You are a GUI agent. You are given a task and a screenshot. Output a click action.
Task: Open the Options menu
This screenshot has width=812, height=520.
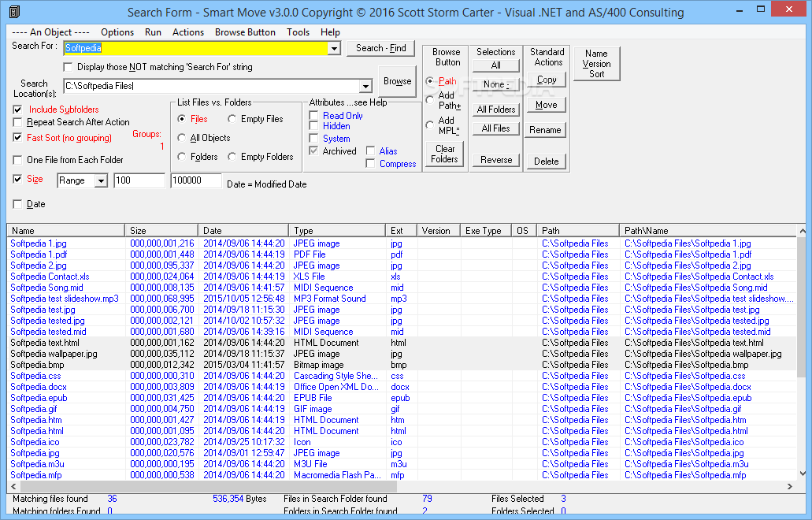coord(117,32)
